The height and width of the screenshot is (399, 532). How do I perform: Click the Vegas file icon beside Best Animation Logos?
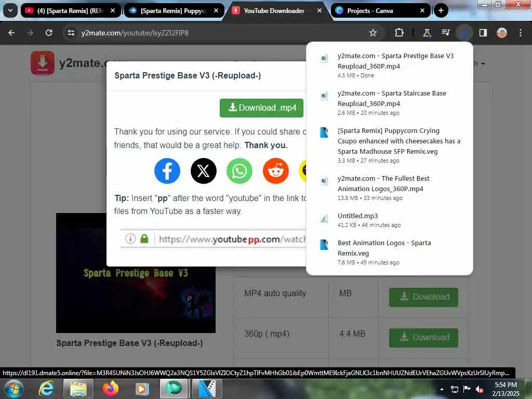click(x=324, y=245)
